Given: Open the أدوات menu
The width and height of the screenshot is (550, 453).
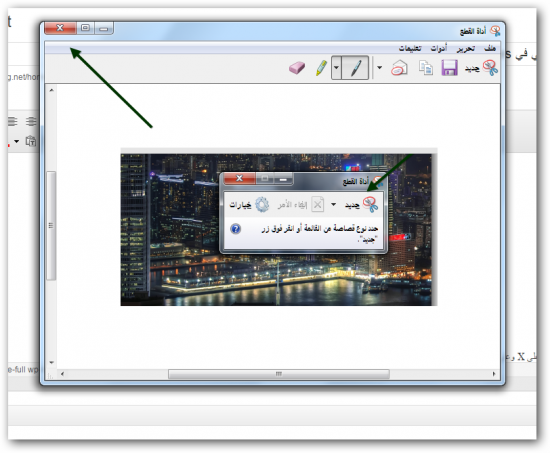Looking at the screenshot, I should point(439,48).
